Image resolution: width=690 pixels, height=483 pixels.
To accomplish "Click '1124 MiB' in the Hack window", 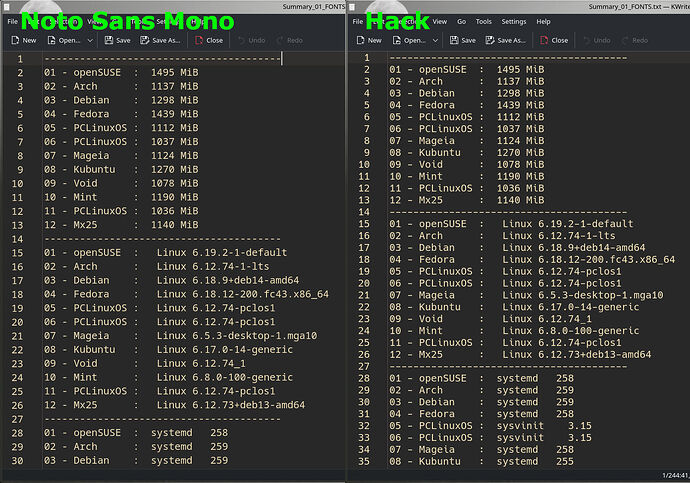I will 521,141.
